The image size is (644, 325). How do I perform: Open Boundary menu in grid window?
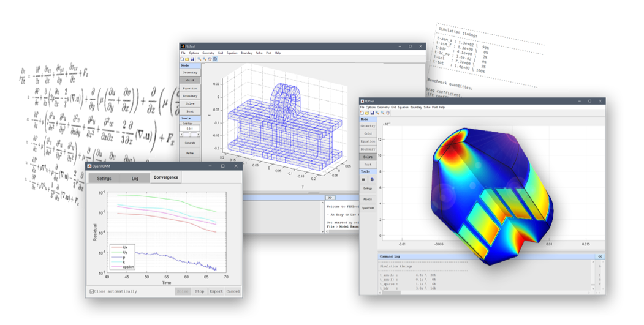click(246, 53)
